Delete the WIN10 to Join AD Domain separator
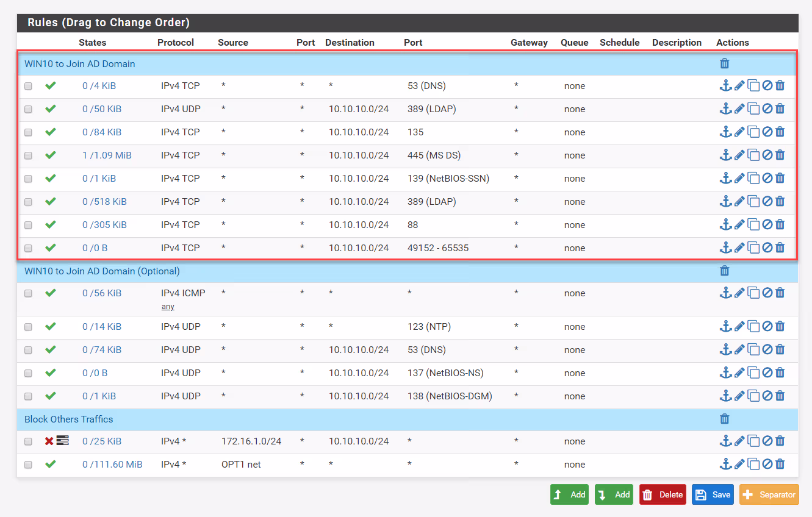 (x=724, y=63)
